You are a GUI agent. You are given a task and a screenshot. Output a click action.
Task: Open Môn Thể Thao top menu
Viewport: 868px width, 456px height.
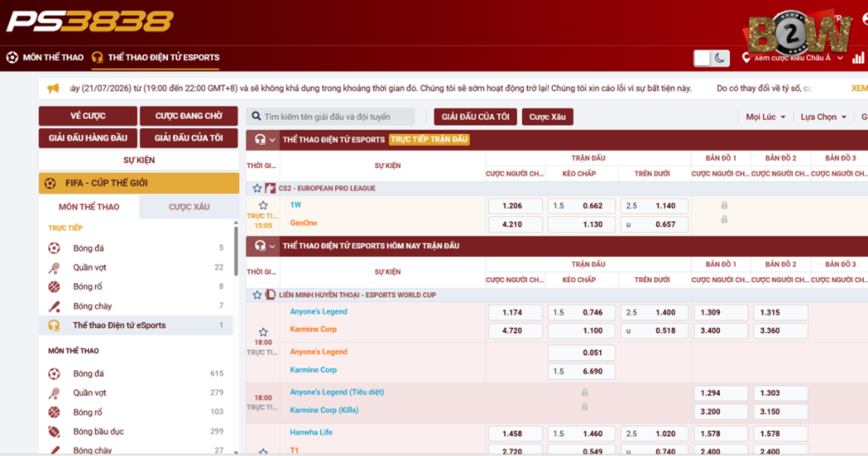(x=53, y=57)
